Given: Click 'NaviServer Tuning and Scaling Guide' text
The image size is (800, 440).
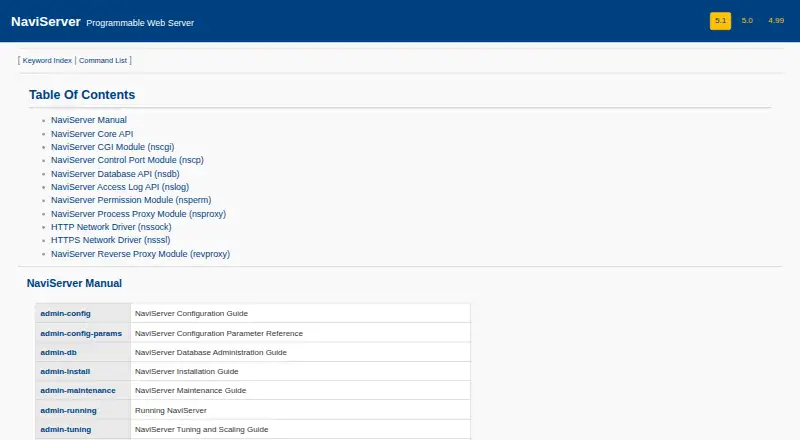Looking at the screenshot, I should pyautogui.click(x=202, y=430).
